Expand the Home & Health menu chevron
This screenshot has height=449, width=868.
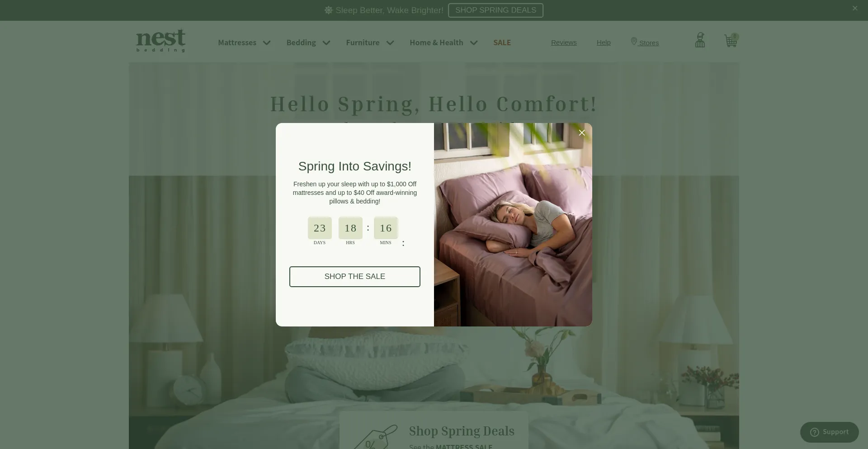click(x=474, y=43)
